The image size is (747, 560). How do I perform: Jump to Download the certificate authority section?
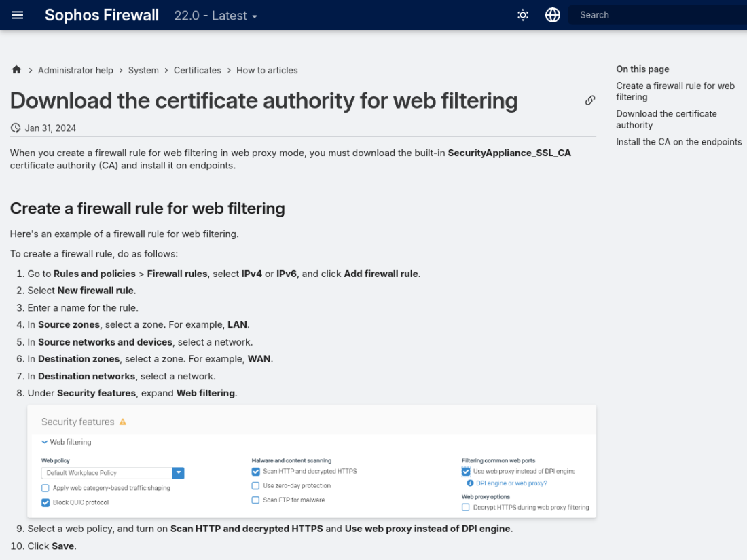[666, 119]
